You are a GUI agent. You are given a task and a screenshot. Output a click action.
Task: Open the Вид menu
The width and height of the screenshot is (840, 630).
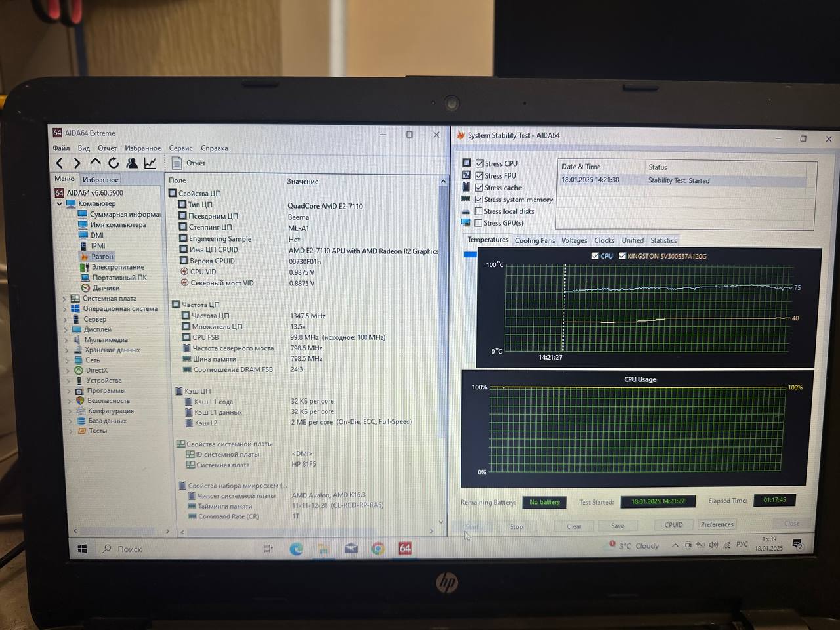point(84,148)
